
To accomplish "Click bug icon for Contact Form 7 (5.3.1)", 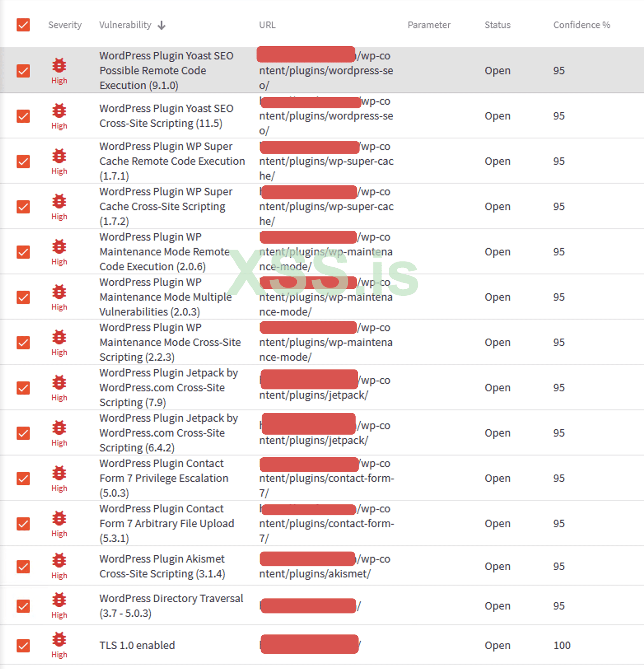I will [x=59, y=518].
